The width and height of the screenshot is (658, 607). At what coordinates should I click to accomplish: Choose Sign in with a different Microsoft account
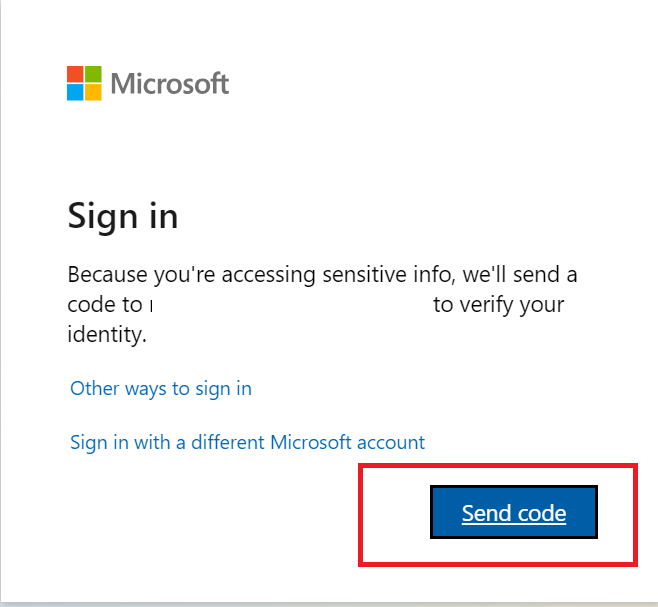pyautogui.click(x=248, y=443)
